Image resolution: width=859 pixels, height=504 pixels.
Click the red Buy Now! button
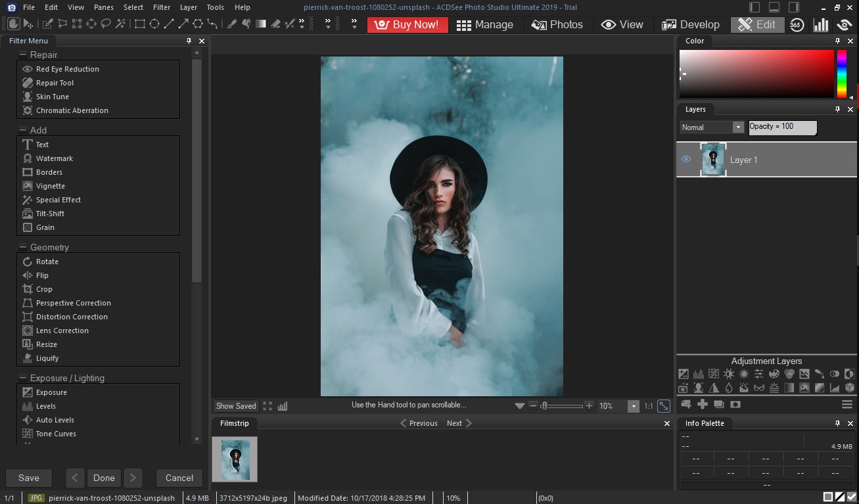(x=407, y=24)
